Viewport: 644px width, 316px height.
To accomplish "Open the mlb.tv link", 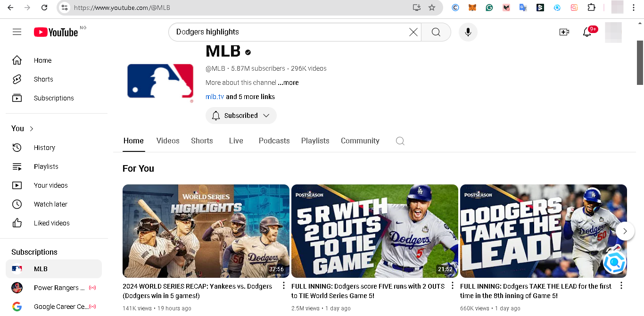I will (x=215, y=97).
